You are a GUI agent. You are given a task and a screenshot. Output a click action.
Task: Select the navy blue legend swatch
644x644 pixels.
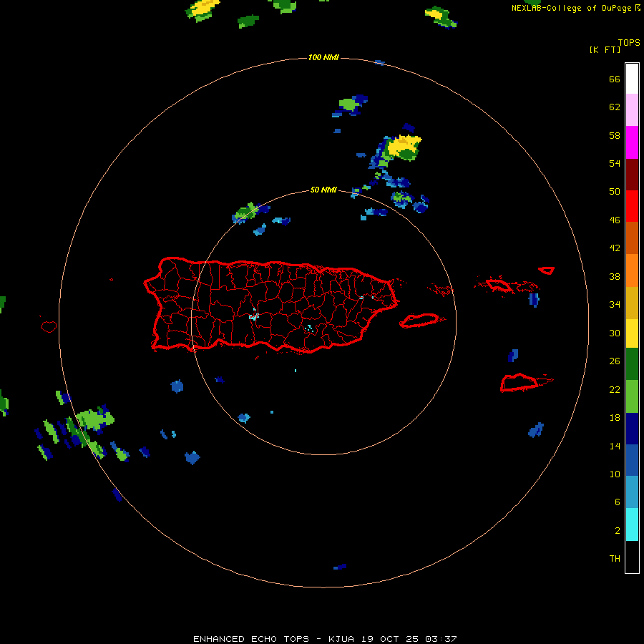632,429
